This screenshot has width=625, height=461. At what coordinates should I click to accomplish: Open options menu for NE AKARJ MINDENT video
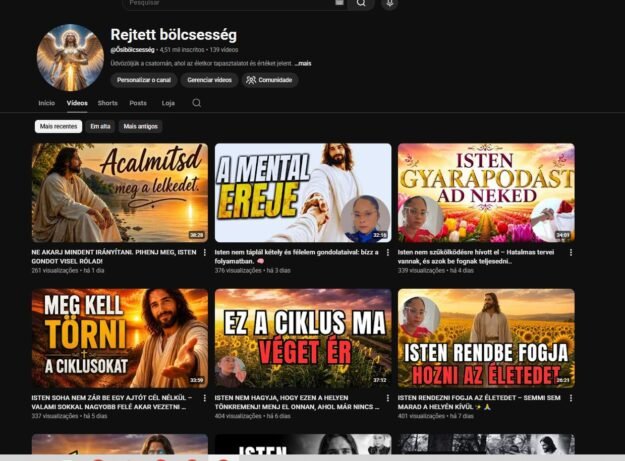pyautogui.click(x=205, y=253)
